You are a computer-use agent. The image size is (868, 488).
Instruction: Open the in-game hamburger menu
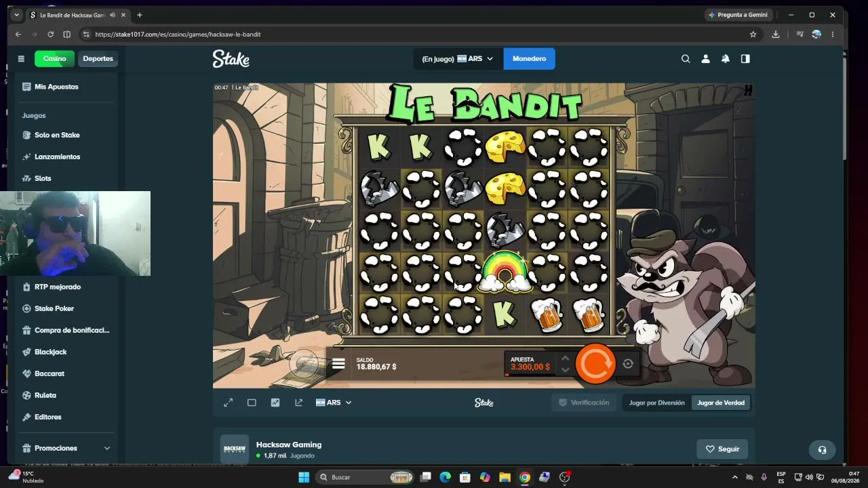338,365
